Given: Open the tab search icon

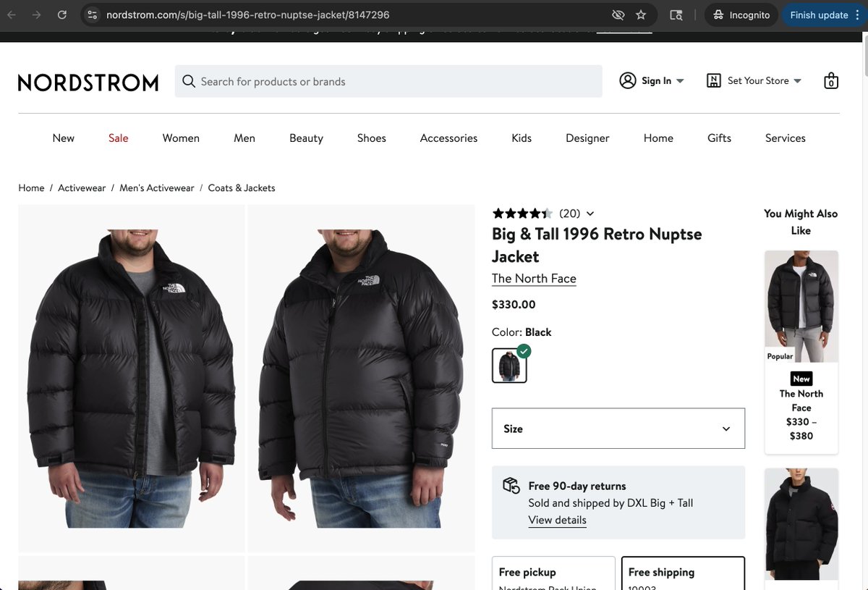Looking at the screenshot, I should 676,14.
